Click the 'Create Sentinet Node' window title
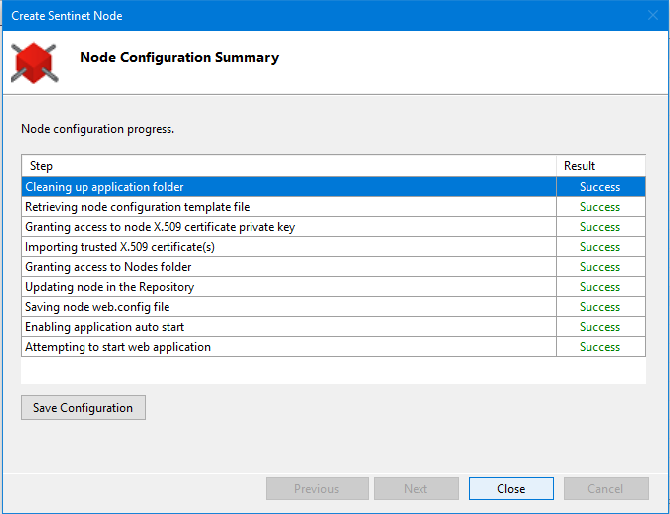Screen dimensions: 670x514 point(67,16)
